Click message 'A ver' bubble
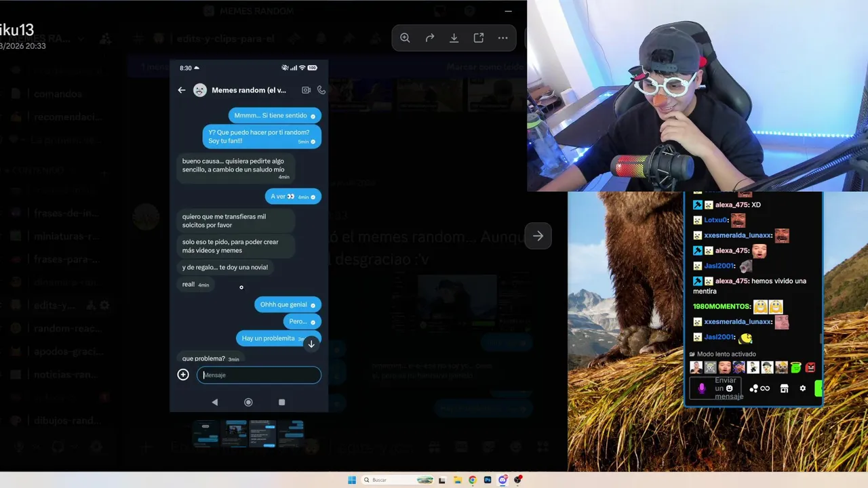 [293, 197]
